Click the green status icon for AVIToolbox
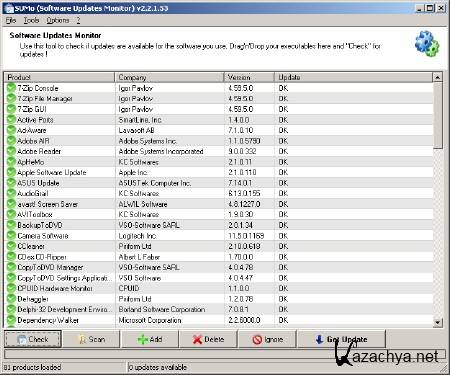Image resolution: width=450 pixels, height=375 pixels. (11, 214)
